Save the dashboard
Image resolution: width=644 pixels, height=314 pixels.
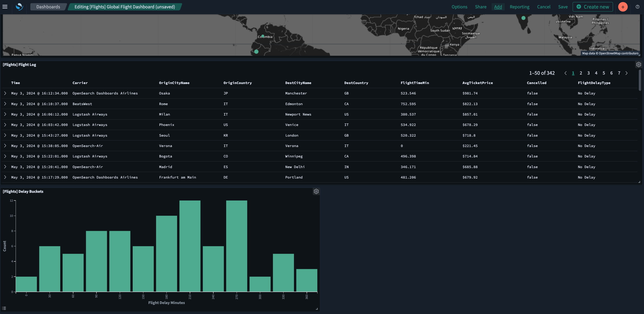563,7
